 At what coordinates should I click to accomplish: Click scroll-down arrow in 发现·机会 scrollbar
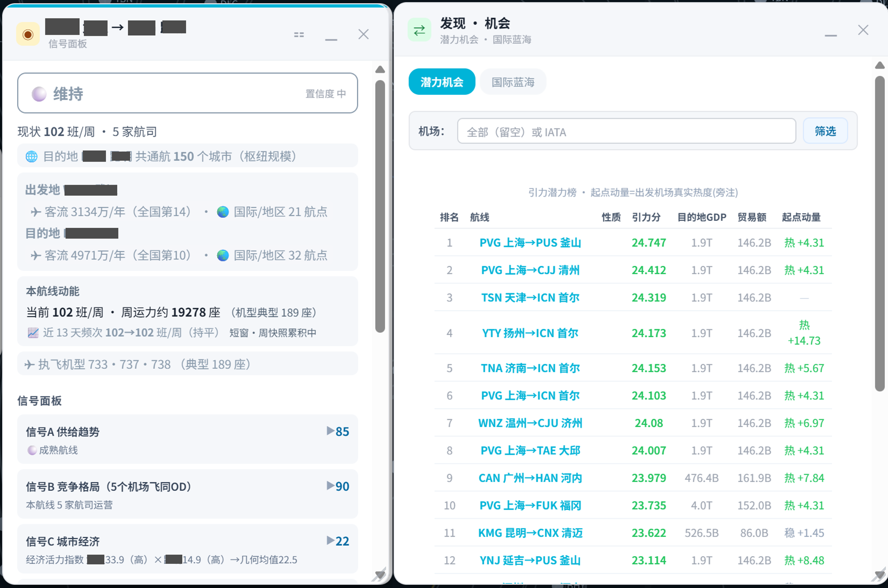click(880, 575)
